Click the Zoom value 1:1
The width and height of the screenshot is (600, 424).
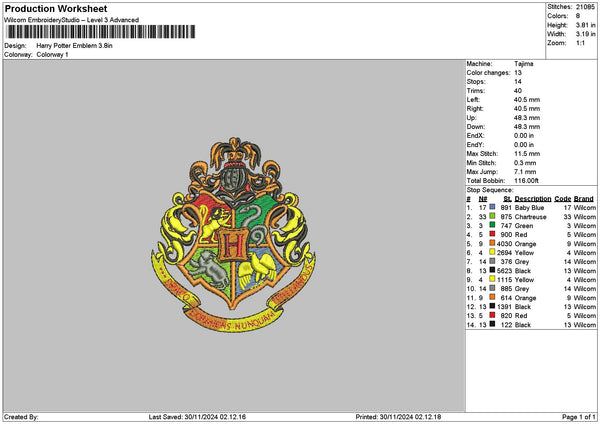coord(580,43)
